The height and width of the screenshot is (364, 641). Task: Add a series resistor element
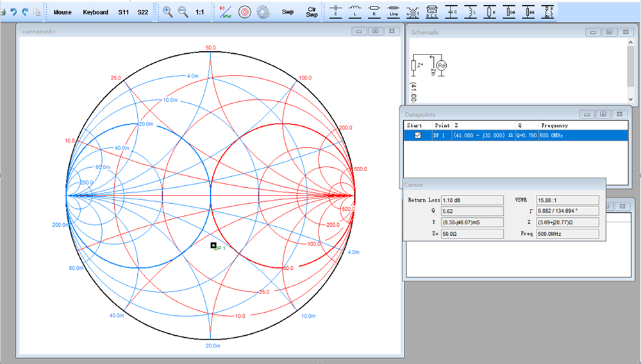click(x=374, y=12)
